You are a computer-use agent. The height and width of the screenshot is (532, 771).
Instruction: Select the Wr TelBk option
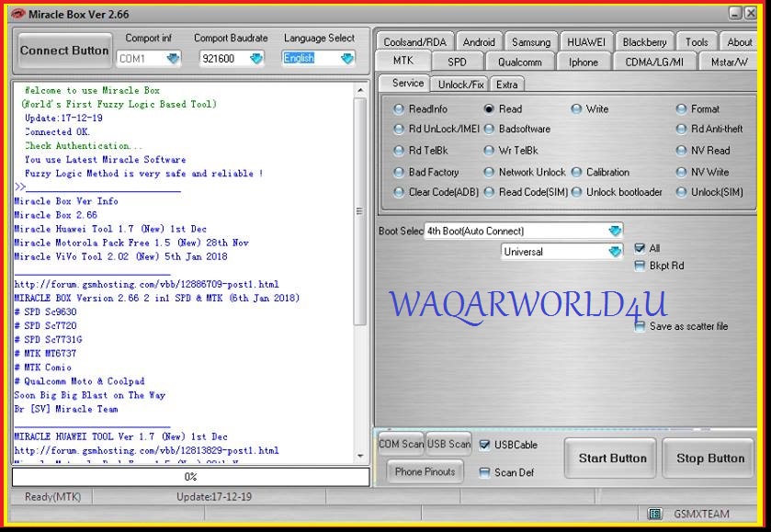[489, 151]
